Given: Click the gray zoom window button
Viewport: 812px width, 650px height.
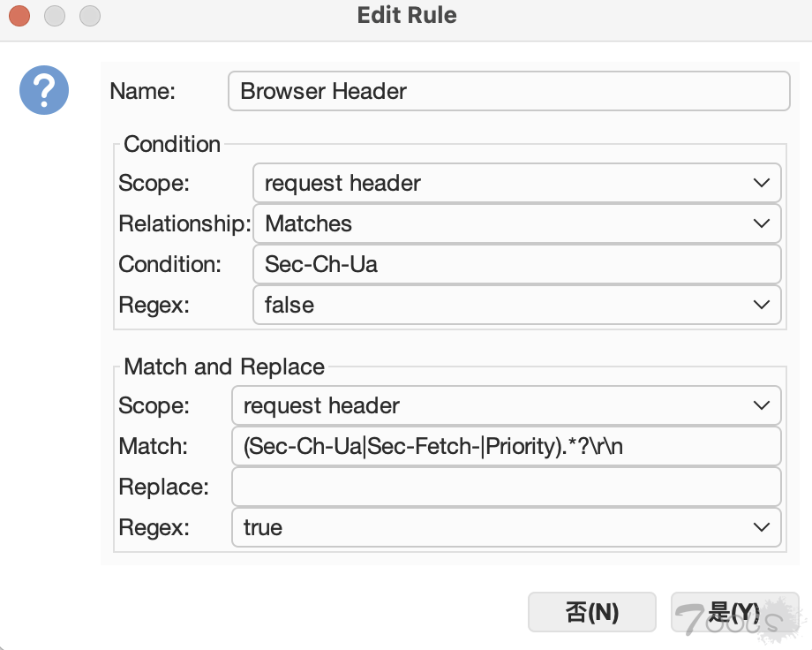Looking at the screenshot, I should pyautogui.click(x=89, y=16).
